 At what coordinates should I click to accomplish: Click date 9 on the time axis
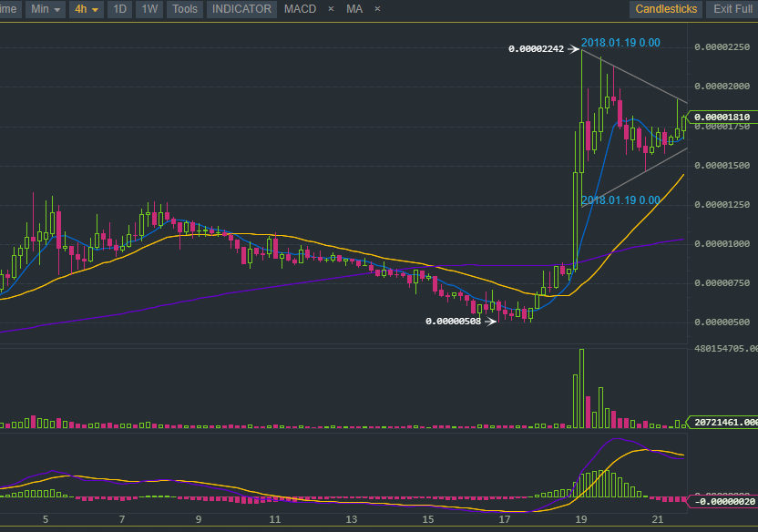pyautogui.click(x=199, y=519)
